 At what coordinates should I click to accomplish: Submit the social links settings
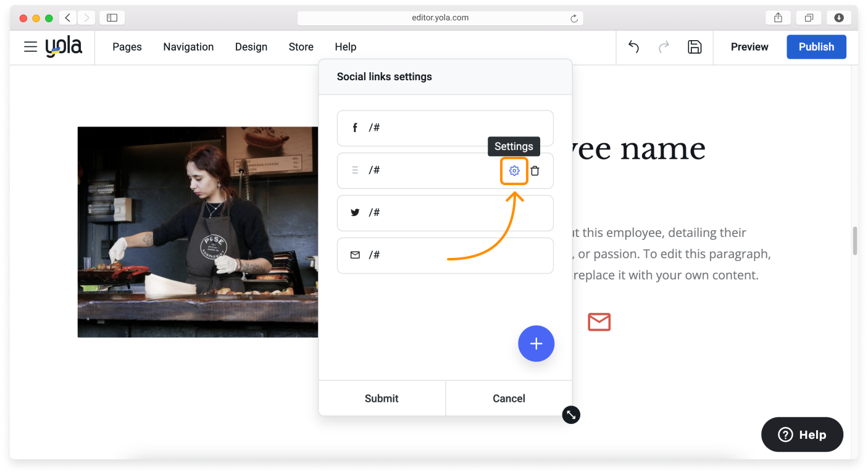[x=382, y=399]
